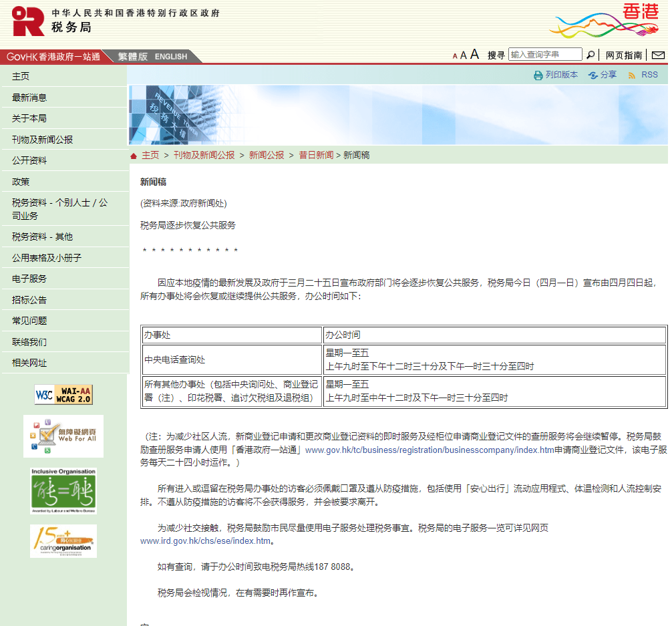Screen dimensions: 672x626
Task: Go to 新闻公报 via the breadcrumb
Action: (267, 154)
